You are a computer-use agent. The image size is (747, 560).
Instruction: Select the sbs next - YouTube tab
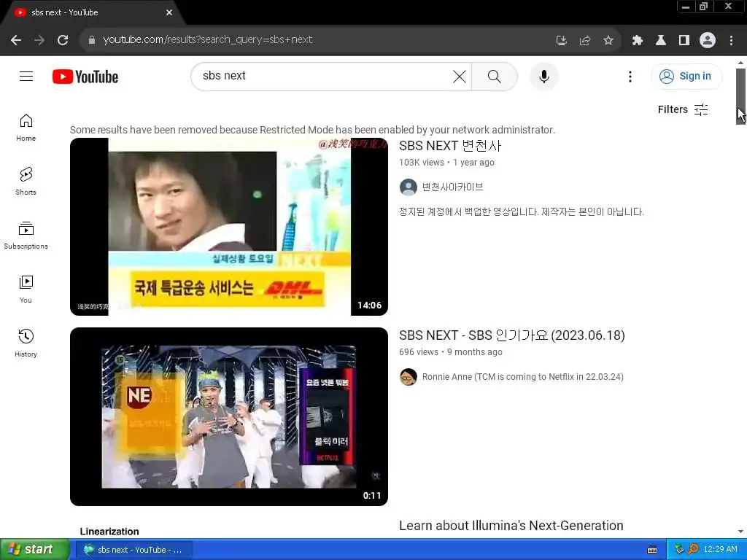coord(90,12)
